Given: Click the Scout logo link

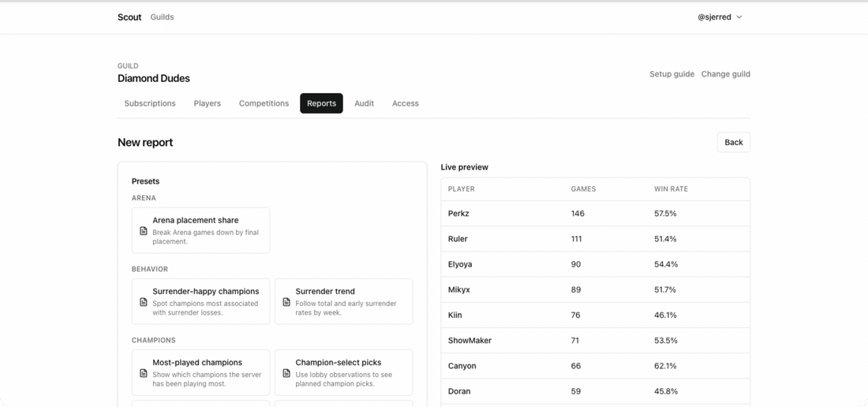Looking at the screenshot, I should [129, 17].
